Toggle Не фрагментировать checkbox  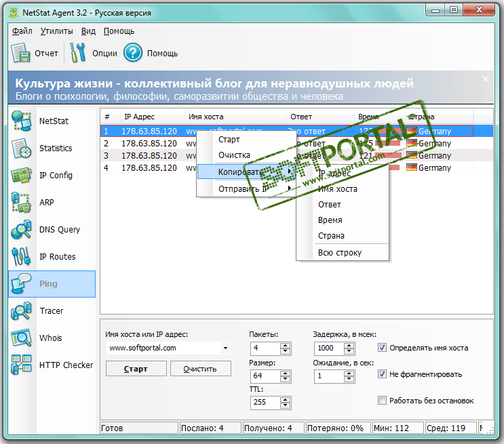coord(382,374)
